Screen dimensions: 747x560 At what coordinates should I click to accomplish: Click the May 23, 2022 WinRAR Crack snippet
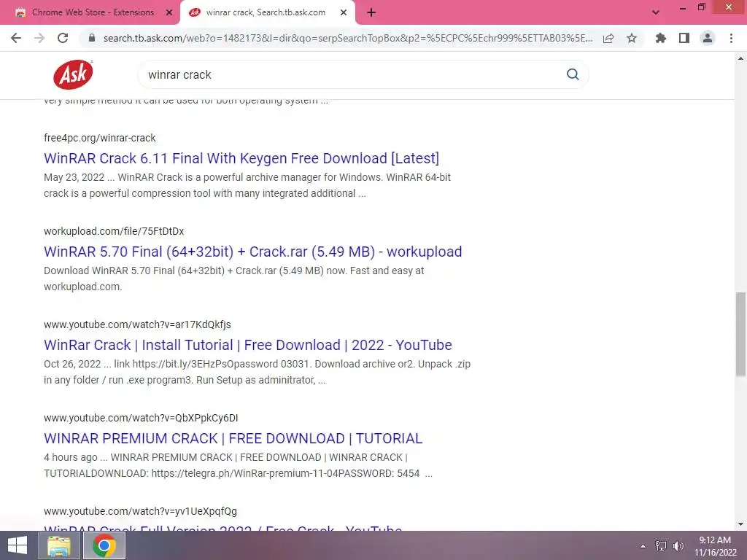pyautogui.click(x=247, y=185)
